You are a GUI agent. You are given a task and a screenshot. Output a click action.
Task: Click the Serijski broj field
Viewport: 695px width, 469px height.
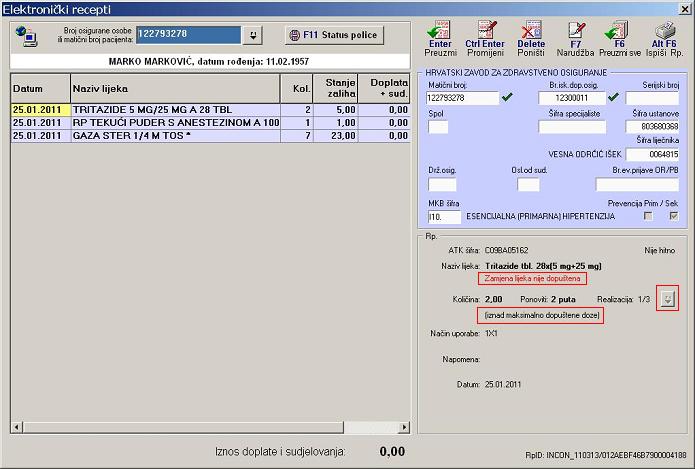tap(652, 98)
